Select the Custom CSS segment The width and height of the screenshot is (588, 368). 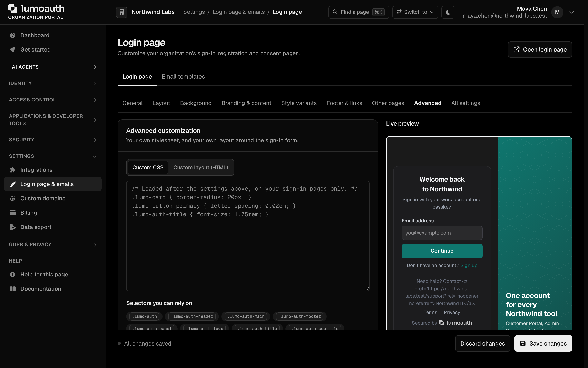pos(148,167)
